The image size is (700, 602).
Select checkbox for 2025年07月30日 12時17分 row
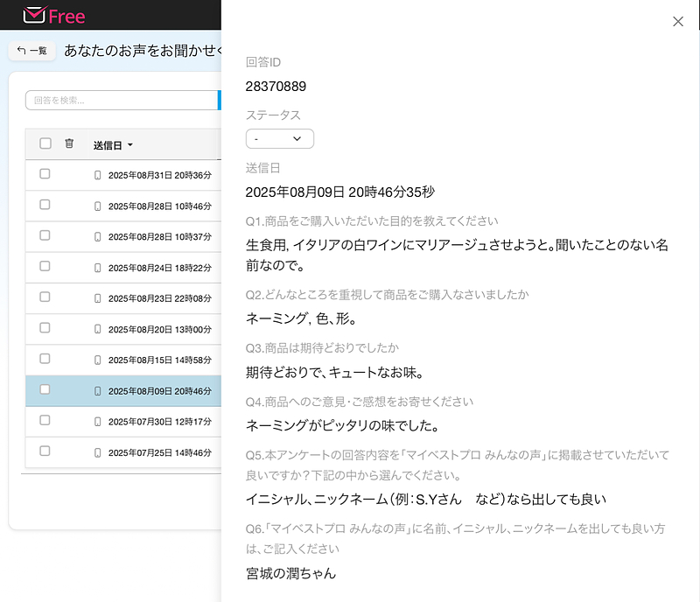pos(45,421)
